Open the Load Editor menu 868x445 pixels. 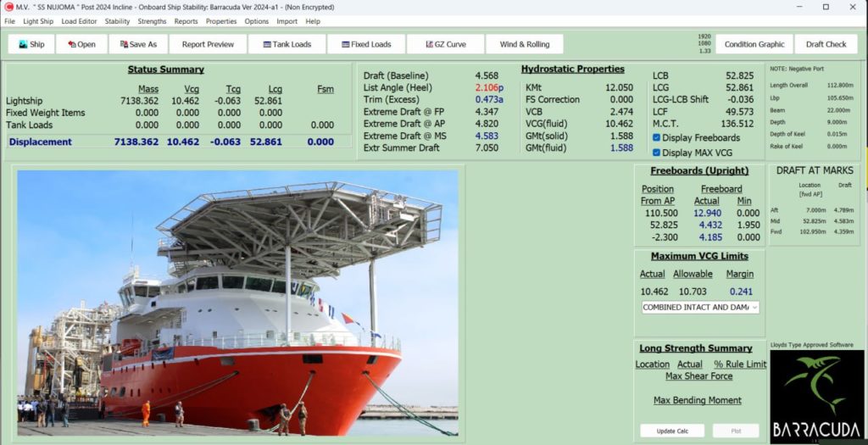tap(79, 21)
